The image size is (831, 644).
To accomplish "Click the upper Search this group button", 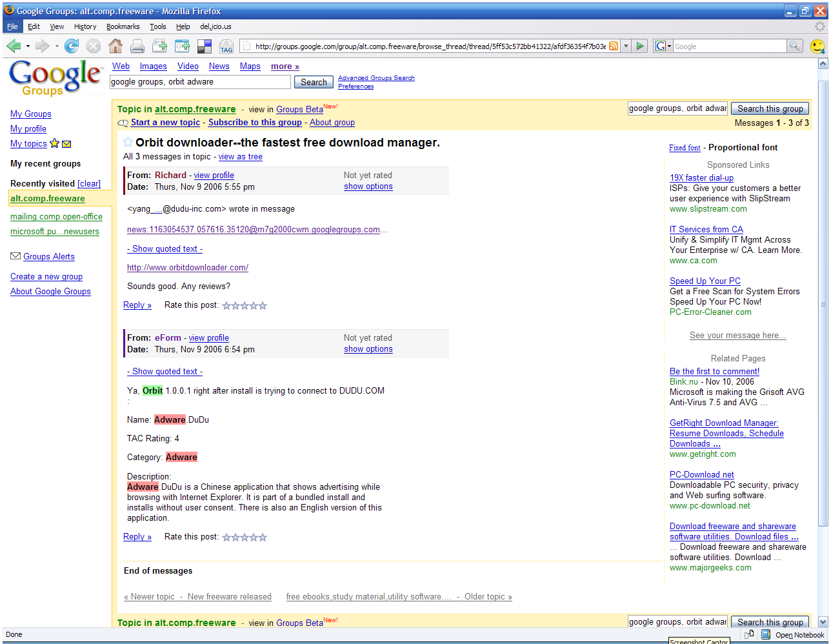I will (770, 108).
